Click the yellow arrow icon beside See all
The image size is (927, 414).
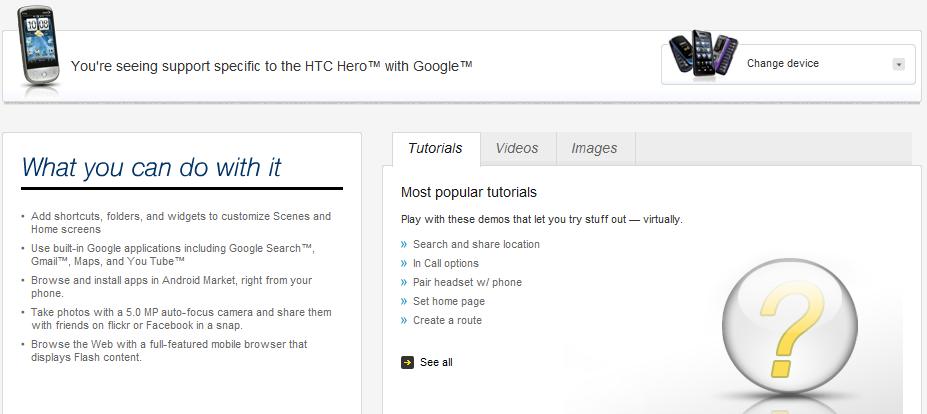(x=407, y=363)
